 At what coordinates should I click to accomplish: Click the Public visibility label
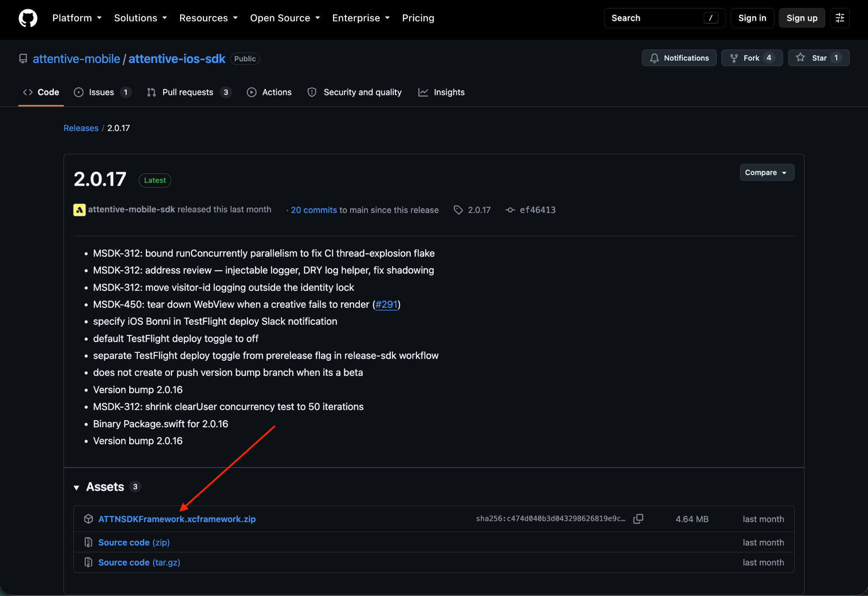point(245,58)
